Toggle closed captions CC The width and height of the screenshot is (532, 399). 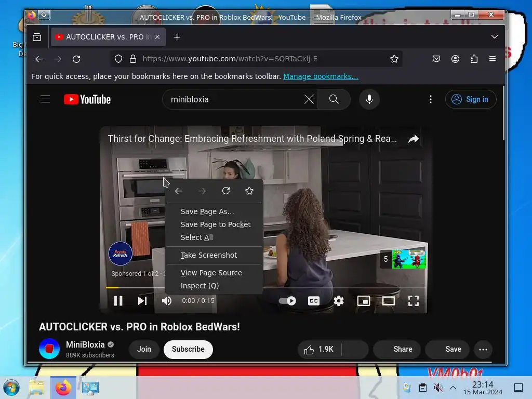(x=313, y=301)
